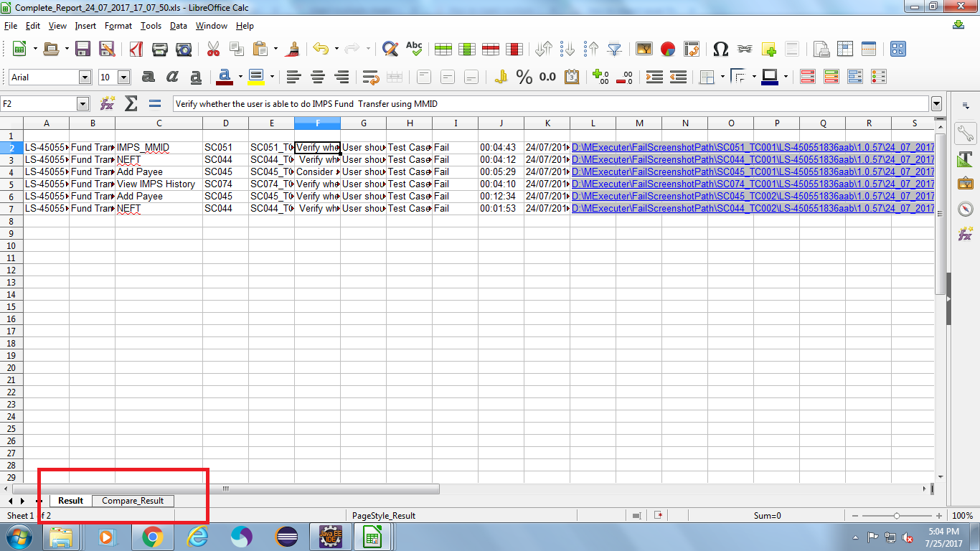Format the cell as percent
Viewport: 980px width, 551px height.
click(x=524, y=77)
